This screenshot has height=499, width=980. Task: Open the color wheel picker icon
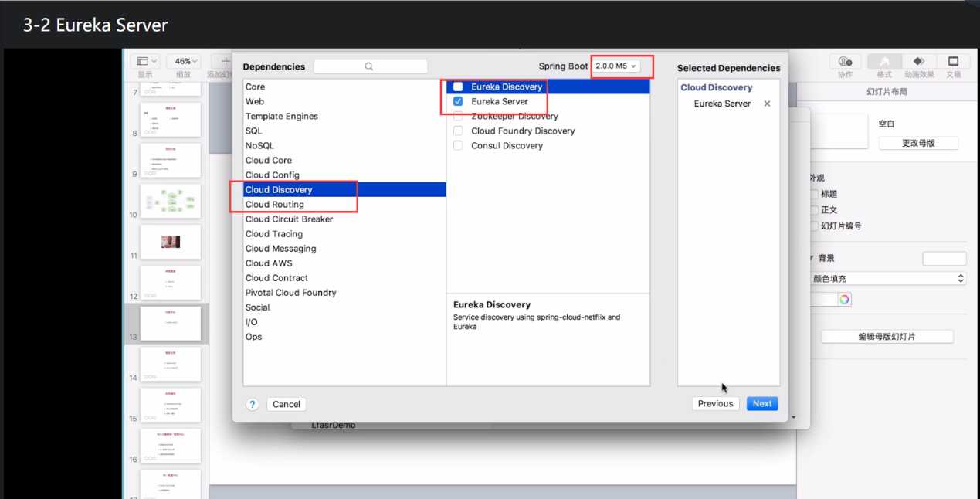[x=845, y=299]
